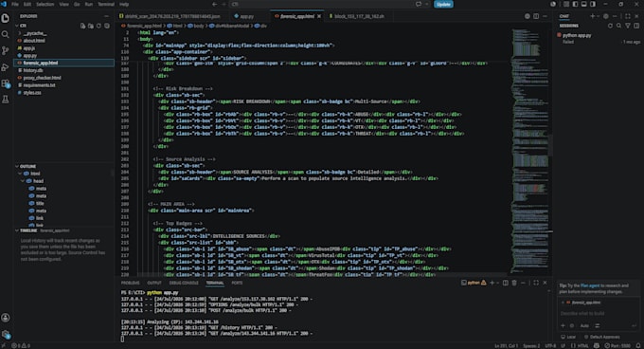
Task: Toggle primary sidebar visibility
Action: (x=575, y=4)
